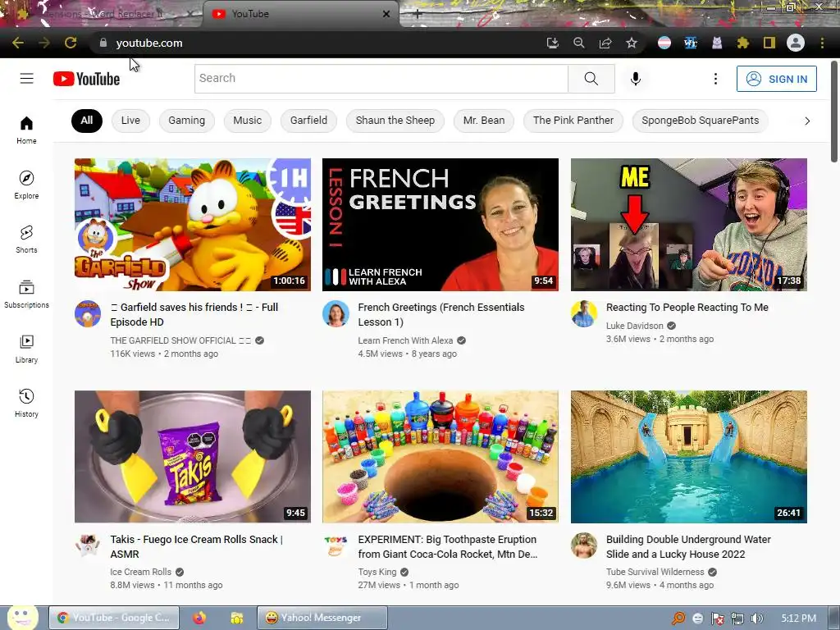Select the Mr. Bean filter chip
Screen dimensions: 840x630
coord(484,121)
